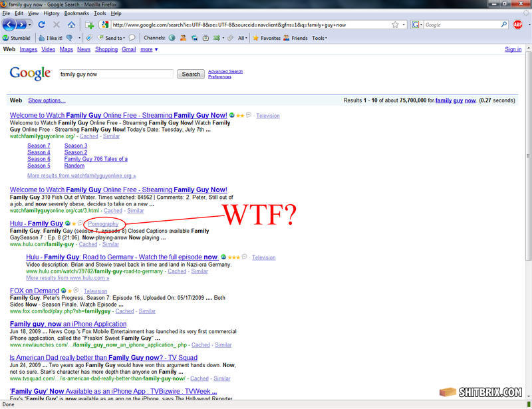Select the people channel icon after globe

184,38
